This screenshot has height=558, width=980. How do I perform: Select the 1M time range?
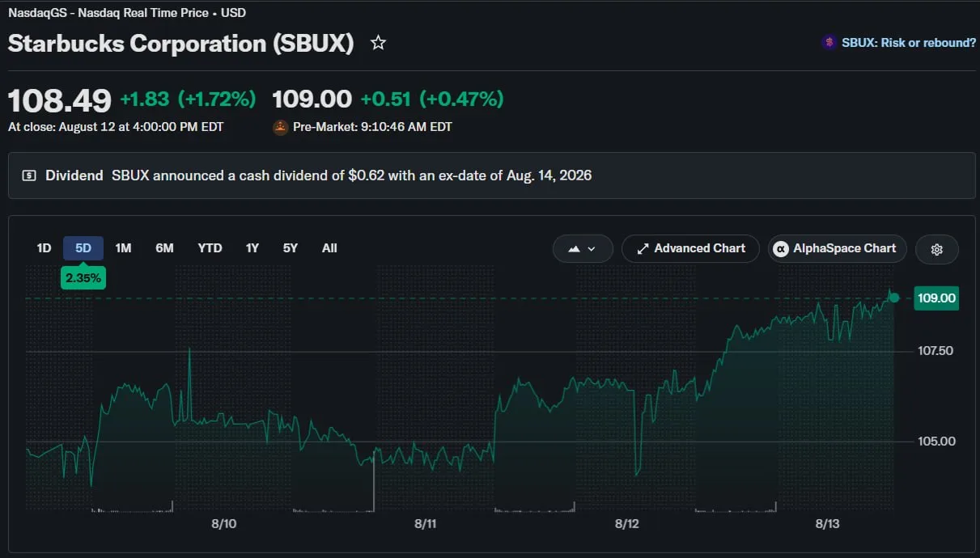point(123,248)
